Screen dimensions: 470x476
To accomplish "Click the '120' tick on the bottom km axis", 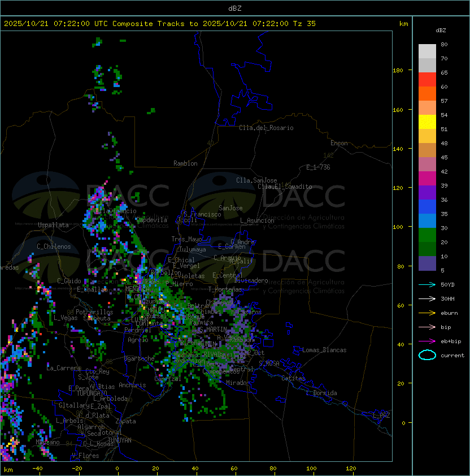I will tap(351, 469).
